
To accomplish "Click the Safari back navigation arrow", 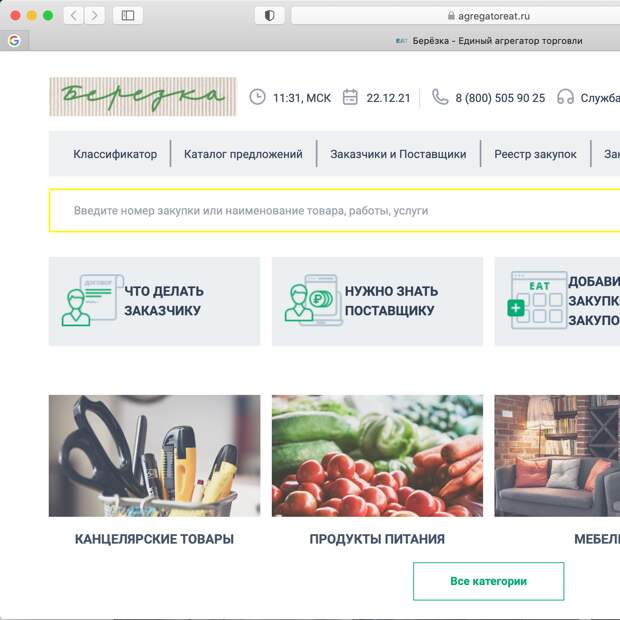I will tap(74, 16).
